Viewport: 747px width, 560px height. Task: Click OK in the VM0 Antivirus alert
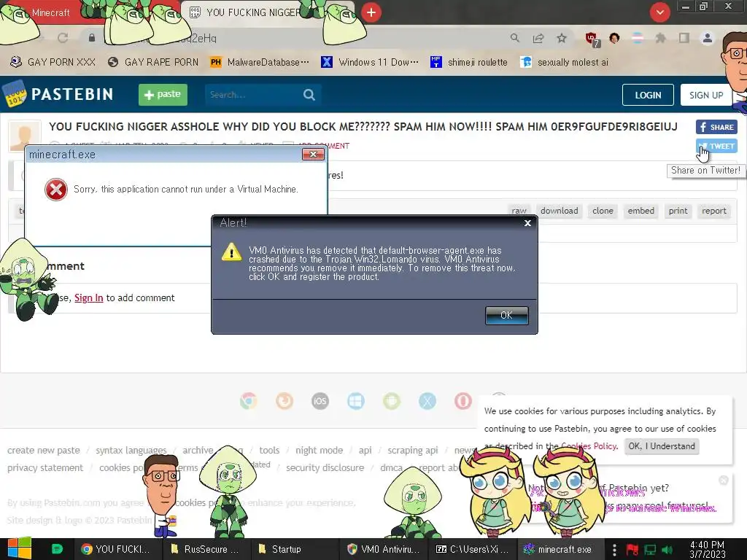[506, 315]
